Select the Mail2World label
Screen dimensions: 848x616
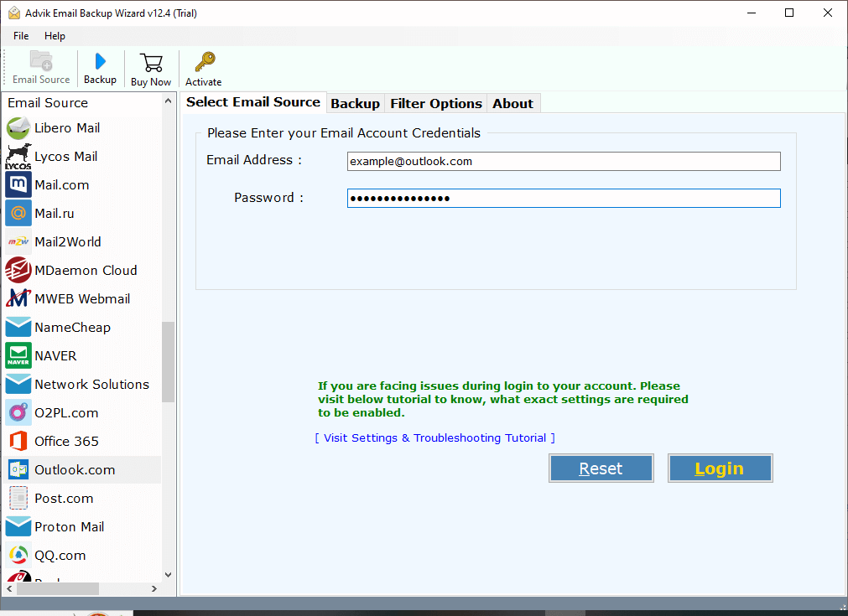[68, 241]
